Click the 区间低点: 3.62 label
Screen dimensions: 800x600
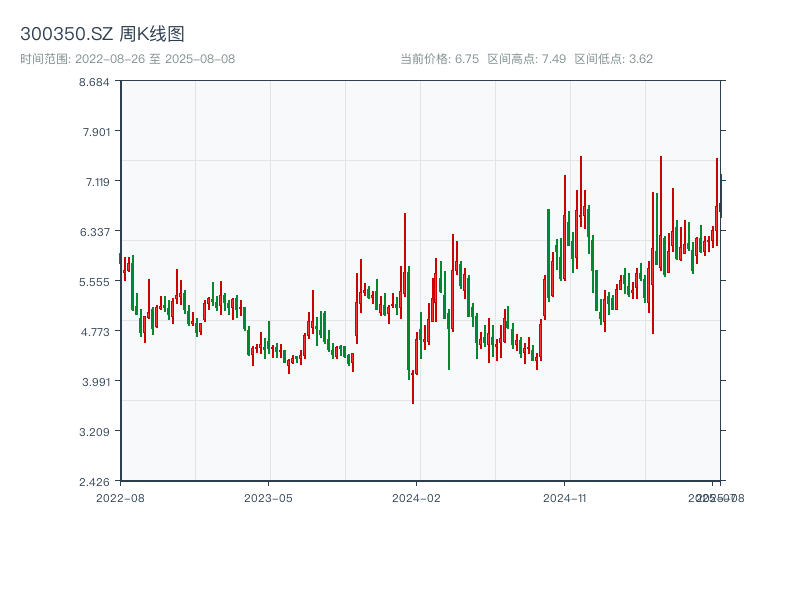614,59
